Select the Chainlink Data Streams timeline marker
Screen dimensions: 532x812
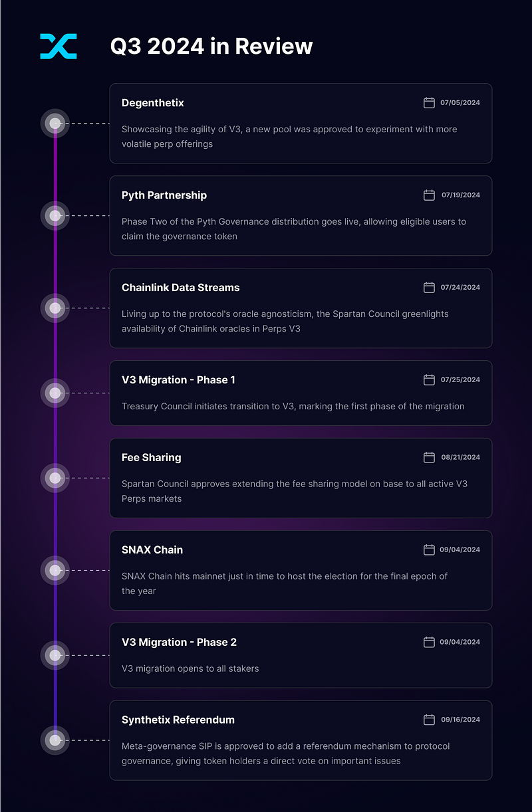point(55,308)
